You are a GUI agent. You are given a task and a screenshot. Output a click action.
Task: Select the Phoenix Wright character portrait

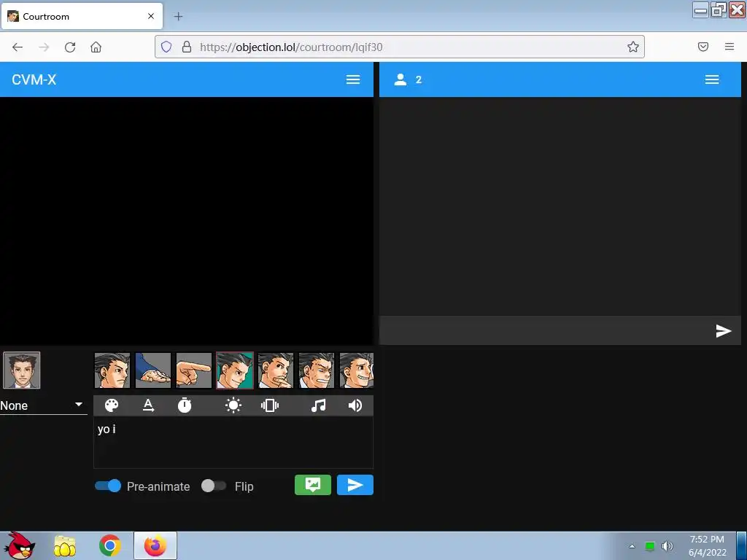tap(21, 370)
